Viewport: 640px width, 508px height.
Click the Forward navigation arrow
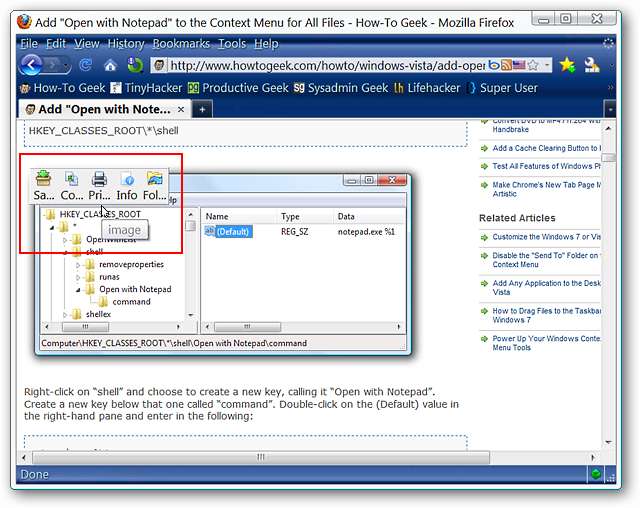point(53,65)
